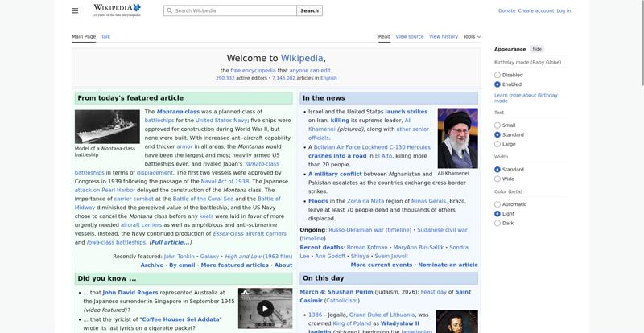Open the hamburger main menu
Screen dimensions: 644x333
[x=75, y=10]
